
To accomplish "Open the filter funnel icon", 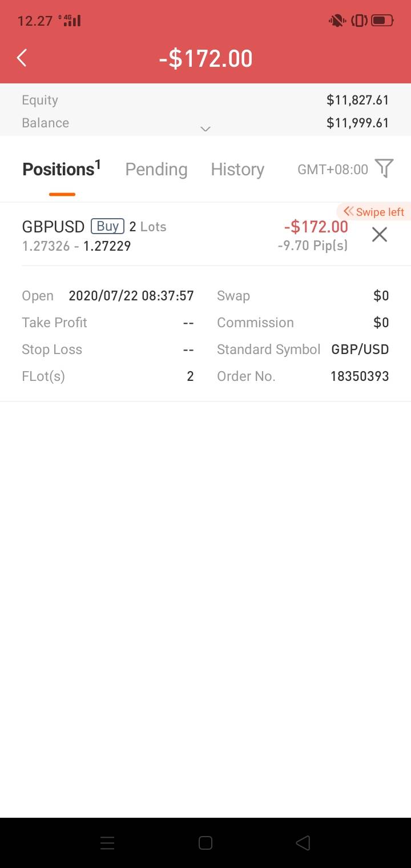I will (x=384, y=168).
